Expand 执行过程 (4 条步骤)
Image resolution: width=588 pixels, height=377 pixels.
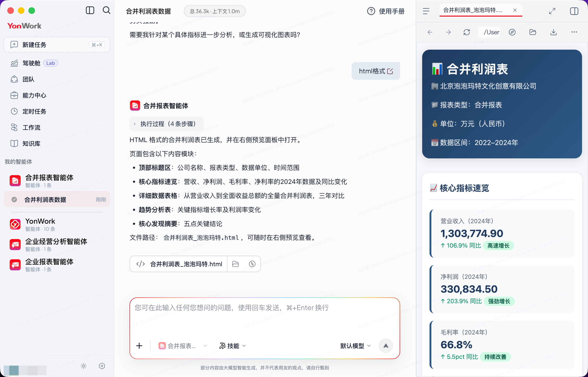167,124
